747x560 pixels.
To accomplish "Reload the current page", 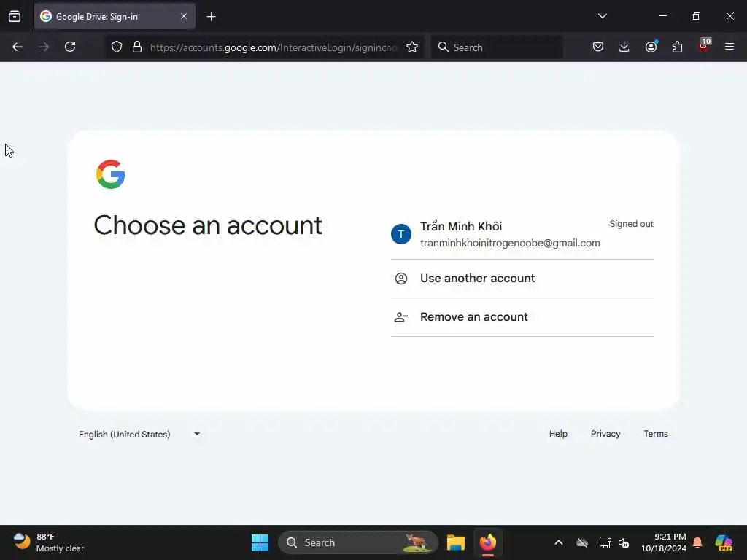I will [70, 47].
